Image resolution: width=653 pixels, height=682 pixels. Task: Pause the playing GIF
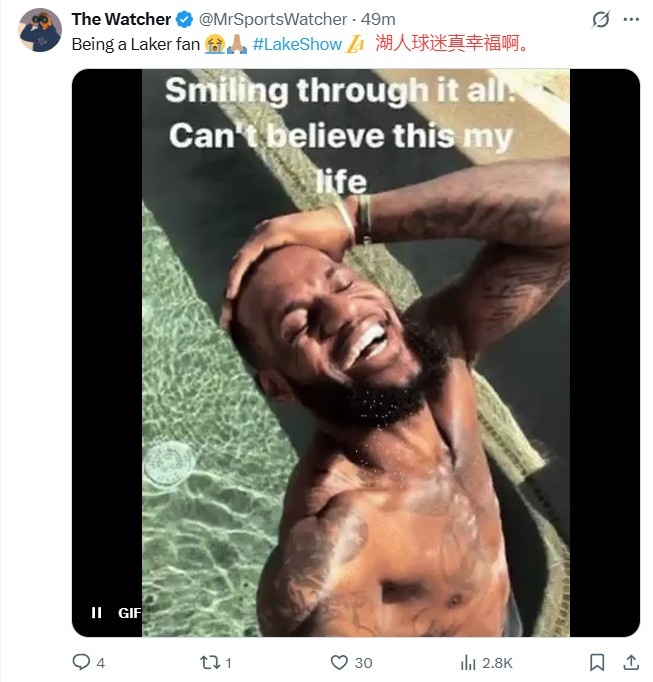point(96,612)
